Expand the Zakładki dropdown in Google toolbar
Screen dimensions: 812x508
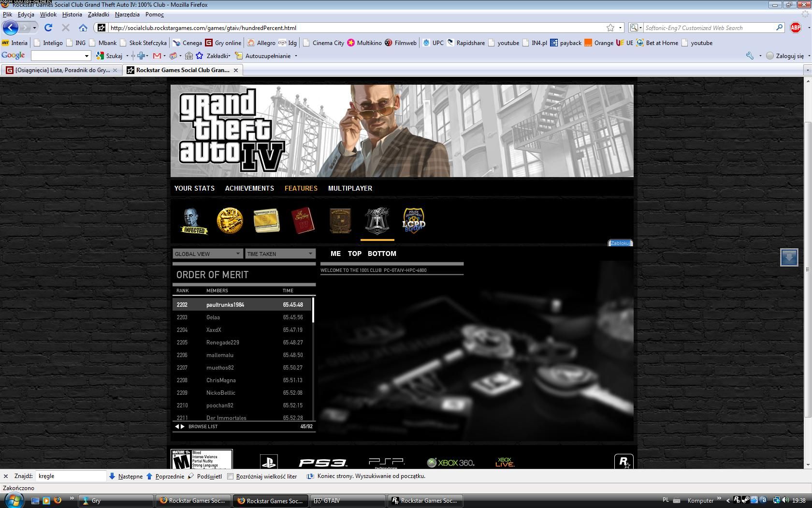[x=229, y=56]
